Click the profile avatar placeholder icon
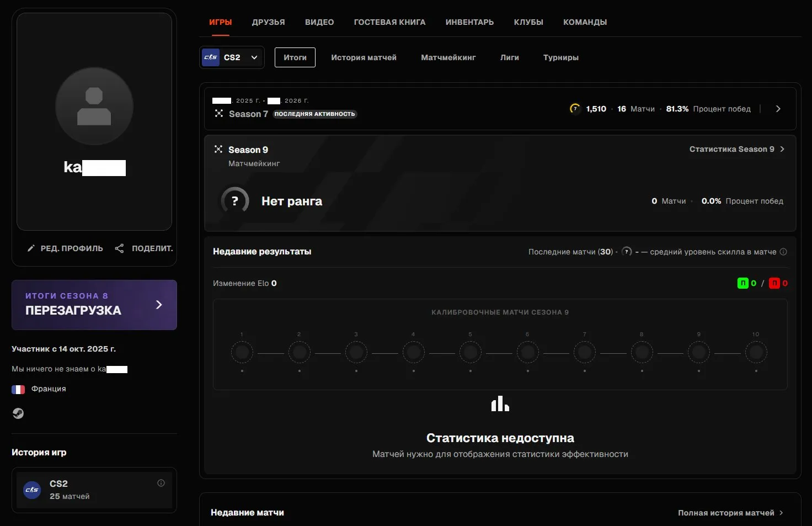Image resolution: width=812 pixels, height=526 pixels. (x=94, y=107)
